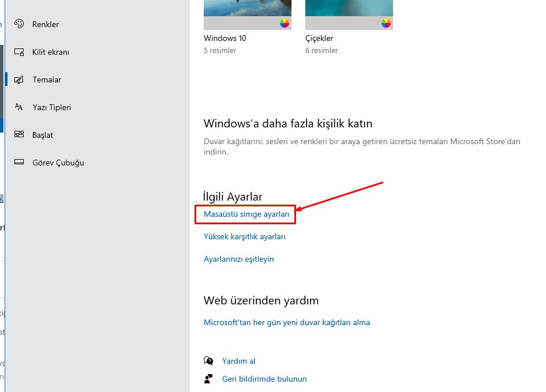Viewport: 546px width, 392px height.
Task: Click the Çiçekler theme name
Action: [319, 39]
